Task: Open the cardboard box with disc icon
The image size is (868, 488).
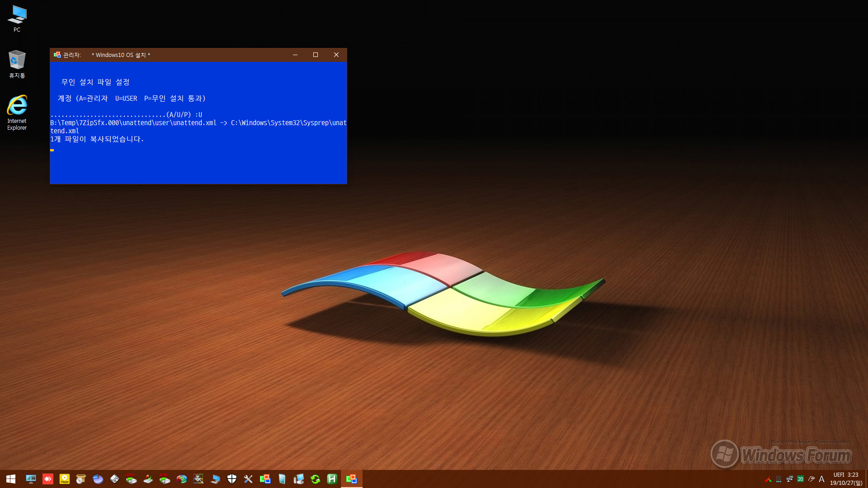Action: [x=81, y=479]
